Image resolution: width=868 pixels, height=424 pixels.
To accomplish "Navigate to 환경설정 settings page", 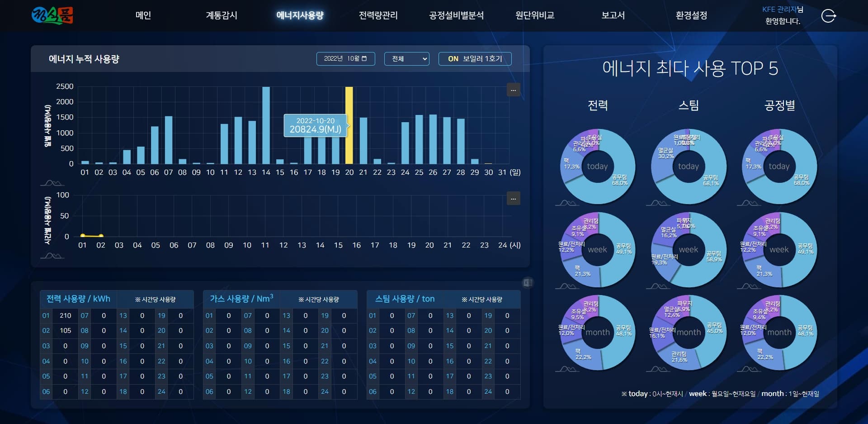I will (691, 15).
